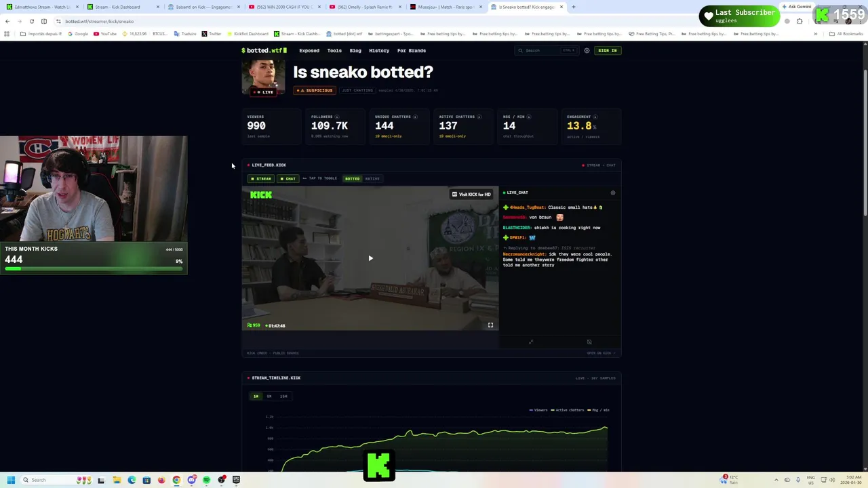
Task: Click the MSG / MIN 14 stat
Action: (x=527, y=127)
